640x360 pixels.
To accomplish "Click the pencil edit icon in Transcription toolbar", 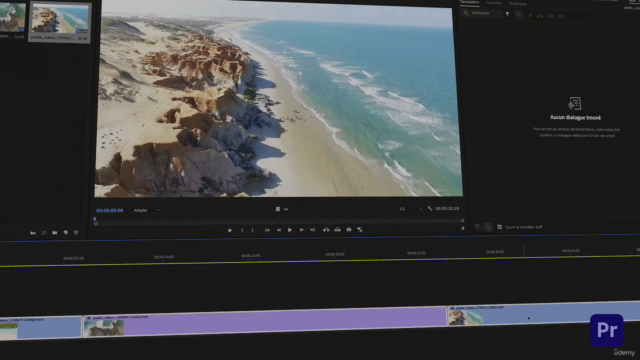I will (530, 16).
